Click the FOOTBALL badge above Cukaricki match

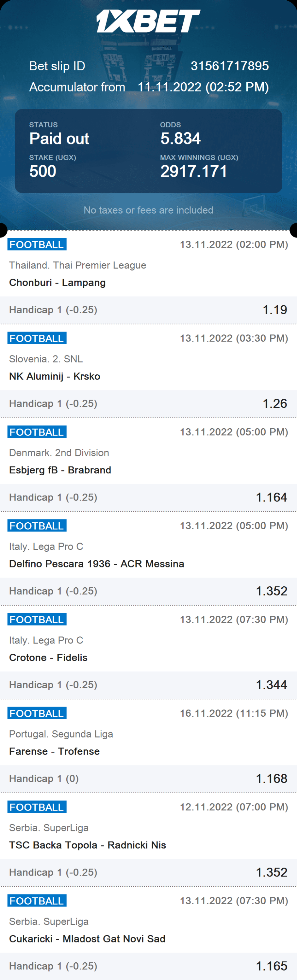point(37,901)
